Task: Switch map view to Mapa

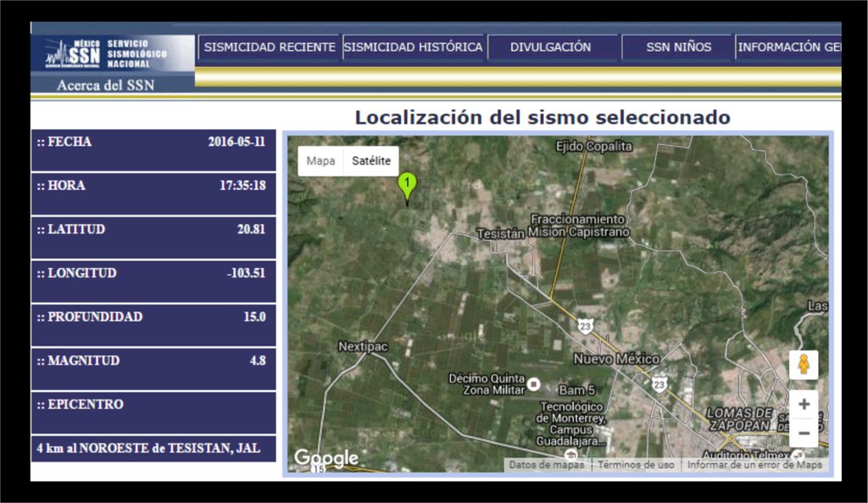Action: coord(320,160)
